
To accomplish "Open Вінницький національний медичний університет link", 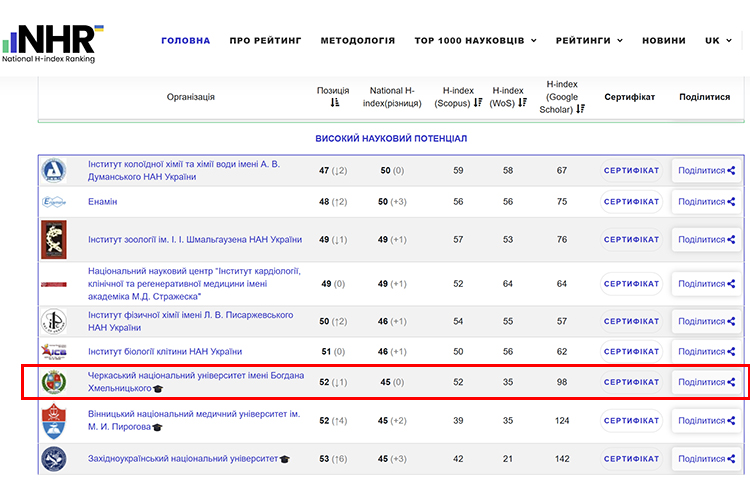I will click(x=194, y=420).
